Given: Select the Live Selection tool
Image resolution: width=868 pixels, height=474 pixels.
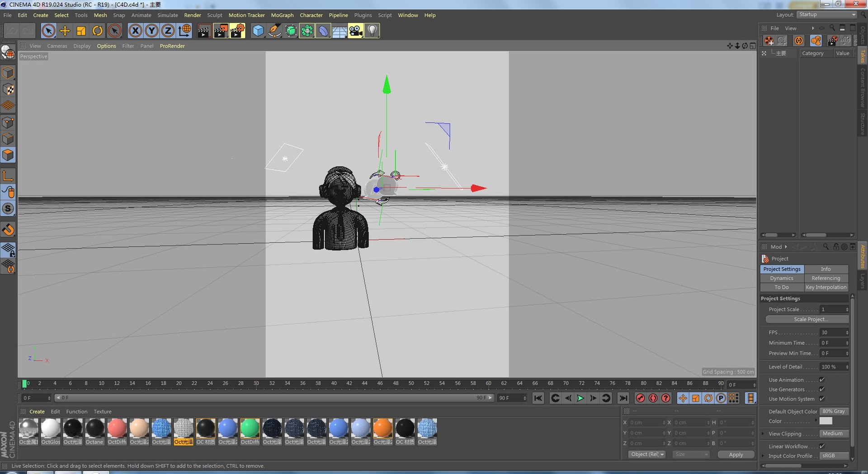Looking at the screenshot, I should pos(48,31).
